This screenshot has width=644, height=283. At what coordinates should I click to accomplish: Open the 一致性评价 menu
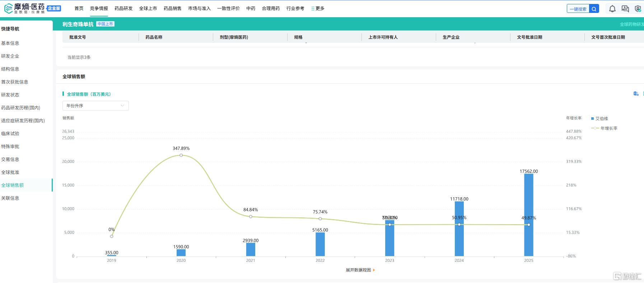tap(228, 8)
